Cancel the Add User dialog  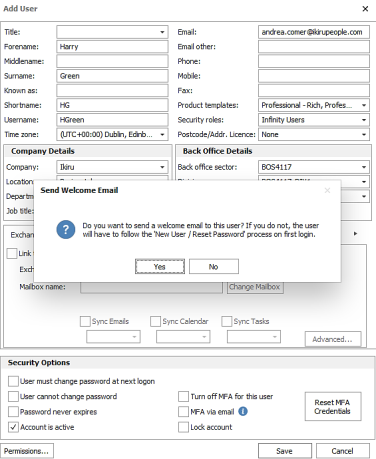click(x=343, y=451)
